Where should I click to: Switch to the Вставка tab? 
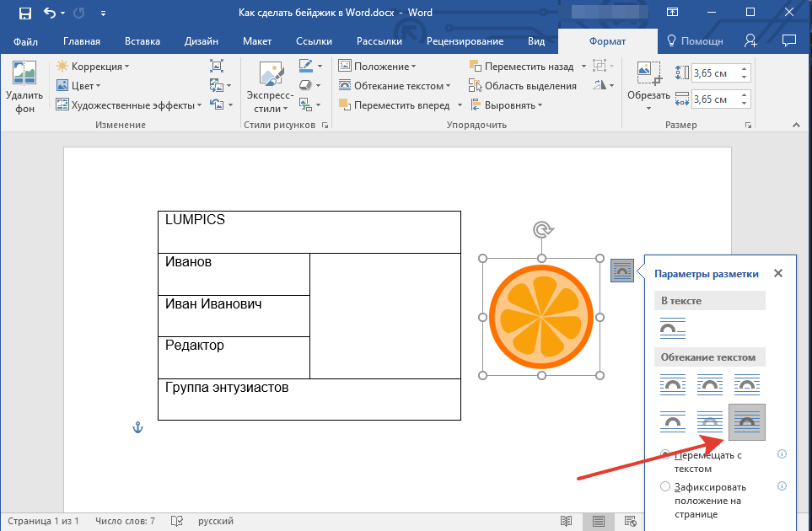[142, 41]
